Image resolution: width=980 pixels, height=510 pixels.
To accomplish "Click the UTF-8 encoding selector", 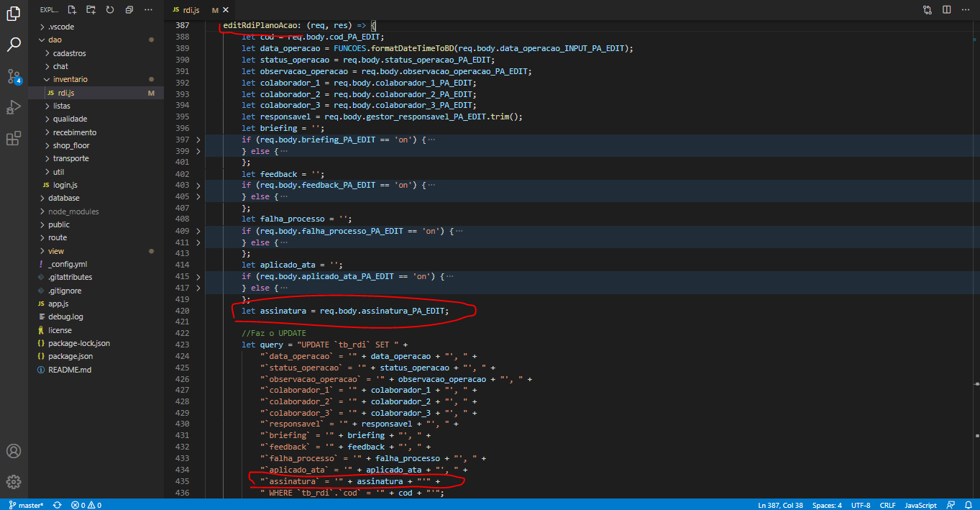I will 860,505.
